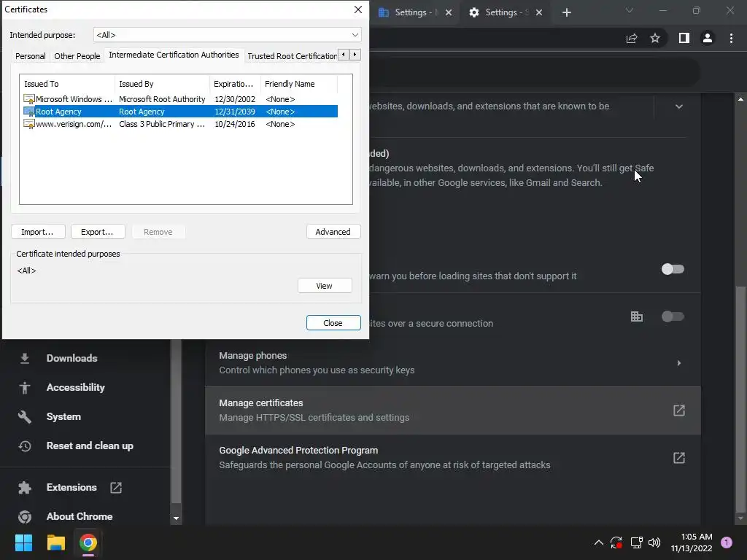Click the Chrome icon in taskbar
The width and height of the screenshot is (747, 560).
click(x=88, y=542)
